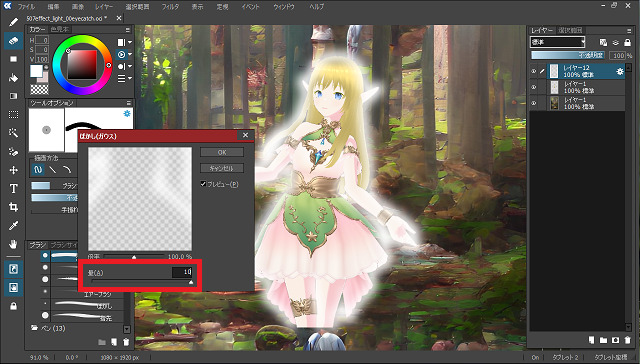Switch to the 選択範囲 panel tab

pos(571,30)
